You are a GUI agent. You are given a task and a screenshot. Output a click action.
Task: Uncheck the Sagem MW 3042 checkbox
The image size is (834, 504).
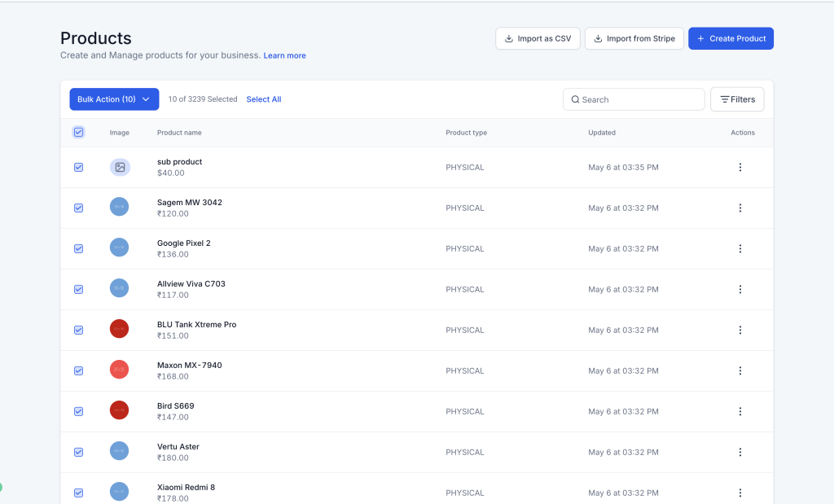[79, 208]
